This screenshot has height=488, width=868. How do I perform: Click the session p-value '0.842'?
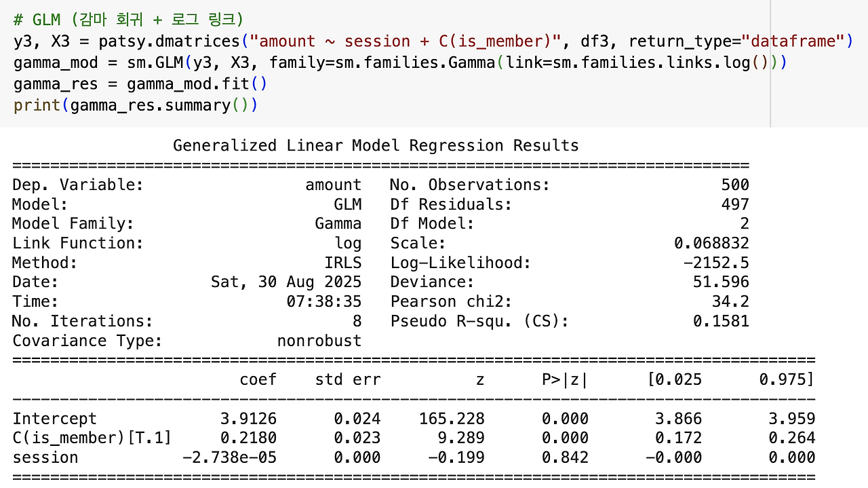pos(565,457)
